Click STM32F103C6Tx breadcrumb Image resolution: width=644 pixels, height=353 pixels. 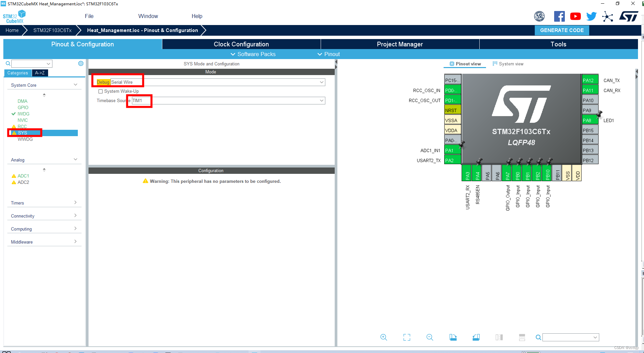click(52, 30)
